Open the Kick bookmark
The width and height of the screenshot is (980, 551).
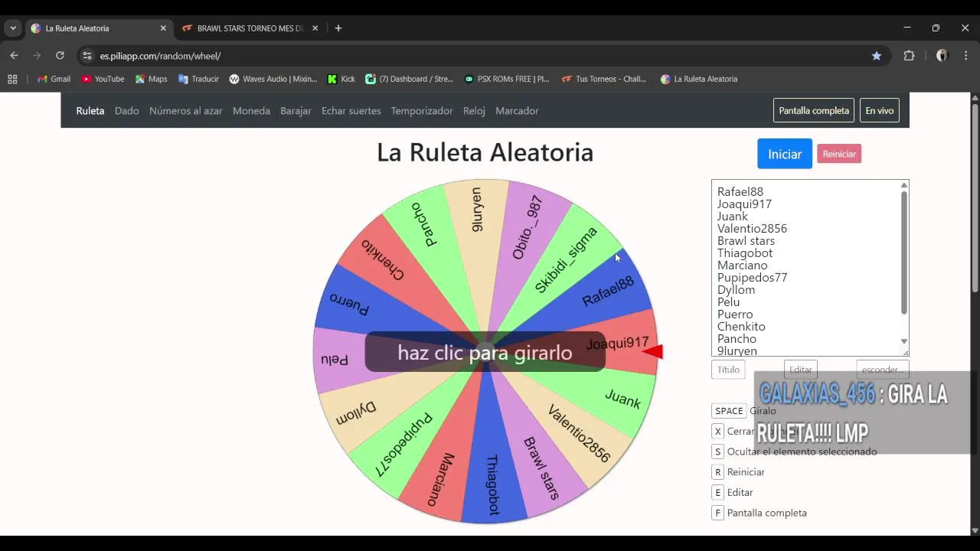[341, 79]
